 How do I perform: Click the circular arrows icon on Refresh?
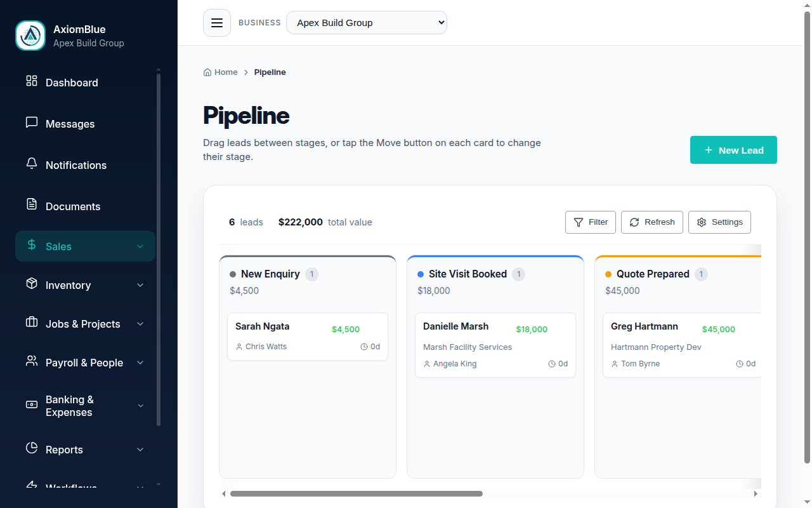pyautogui.click(x=634, y=222)
